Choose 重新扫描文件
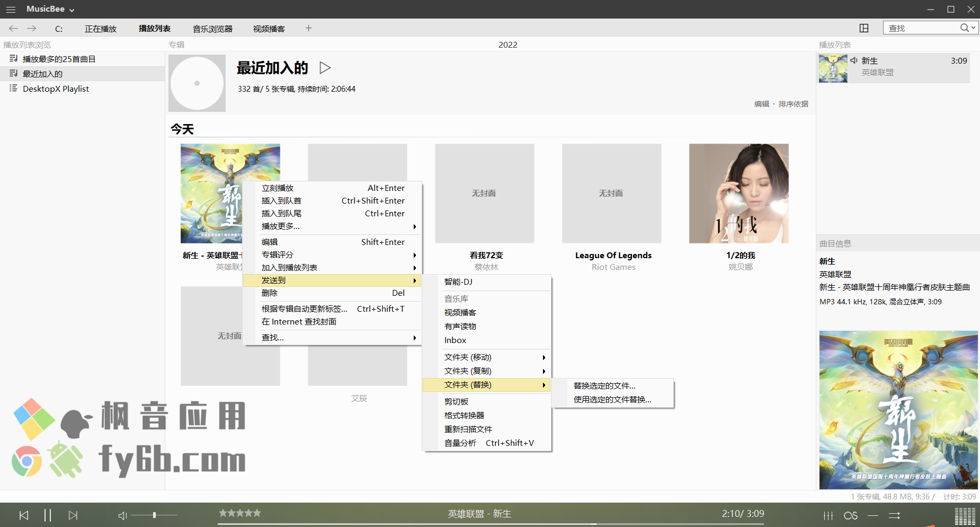The image size is (980, 527). (x=487, y=429)
